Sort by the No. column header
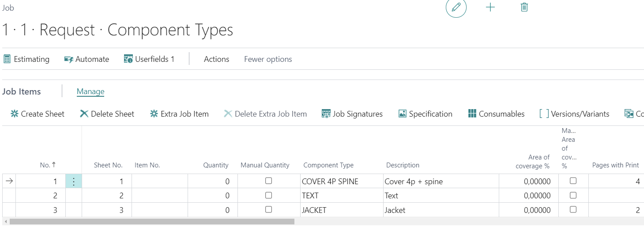Image resolution: width=644 pixels, height=235 pixels. point(48,165)
